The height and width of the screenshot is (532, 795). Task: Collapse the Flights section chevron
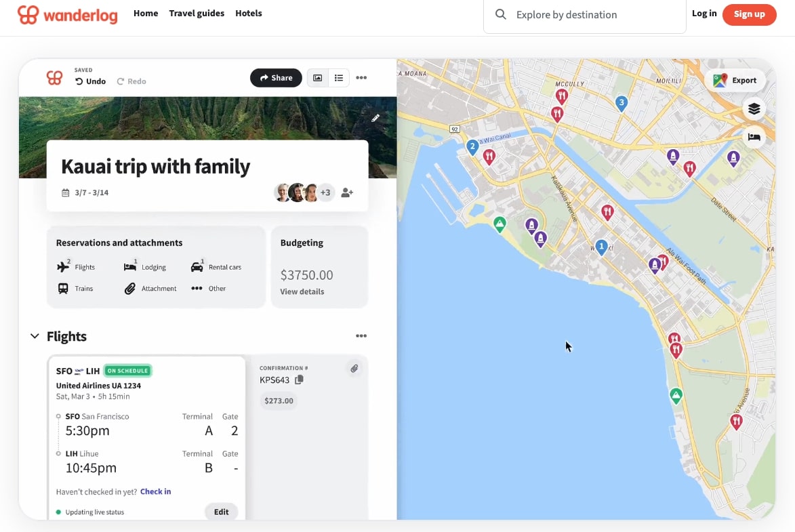coord(35,335)
